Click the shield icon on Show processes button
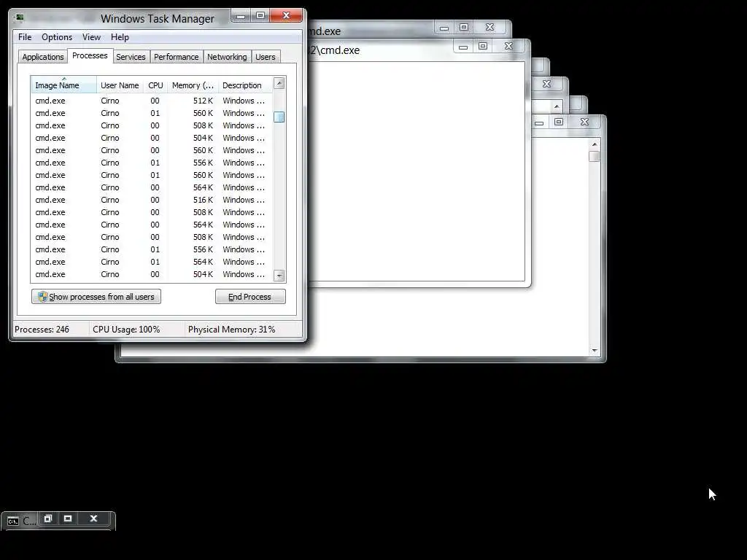Image resolution: width=747 pixels, height=560 pixels. [43, 297]
